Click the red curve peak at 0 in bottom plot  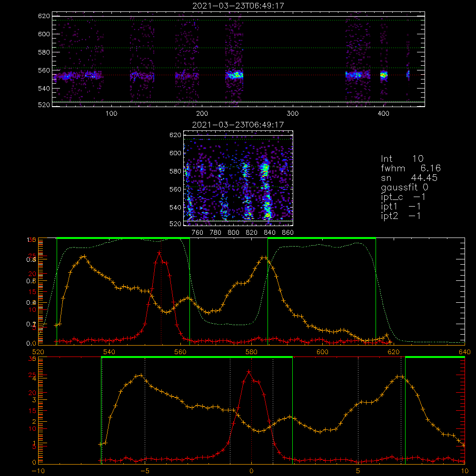[249, 371]
